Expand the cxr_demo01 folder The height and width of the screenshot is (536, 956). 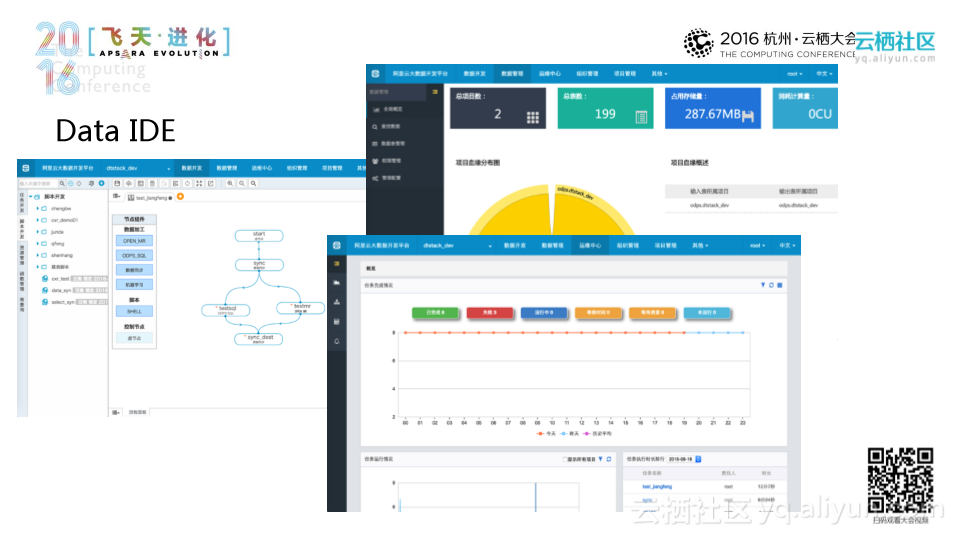[37, 220]
